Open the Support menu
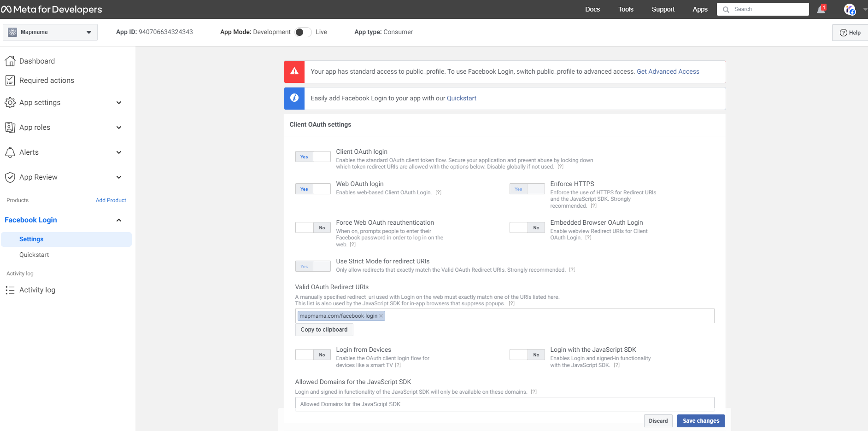The width and height of the screenshot is (868, 431). tap(663, 9)
